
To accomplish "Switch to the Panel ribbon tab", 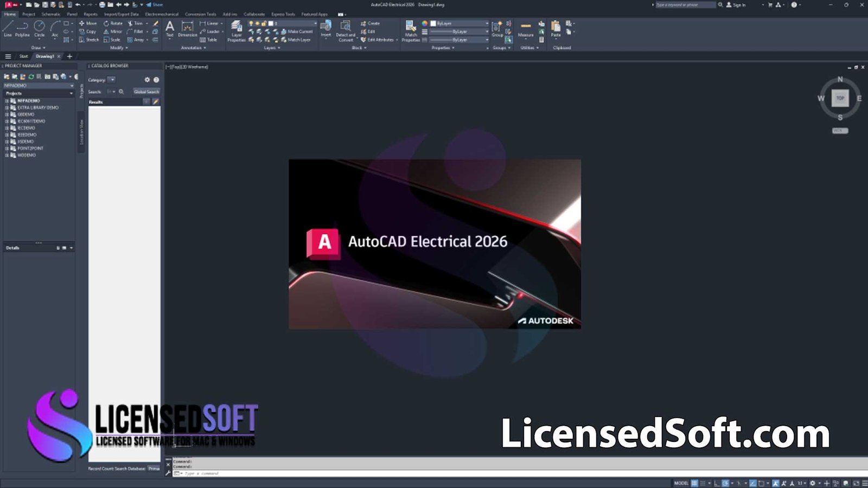I will (72, 14).
